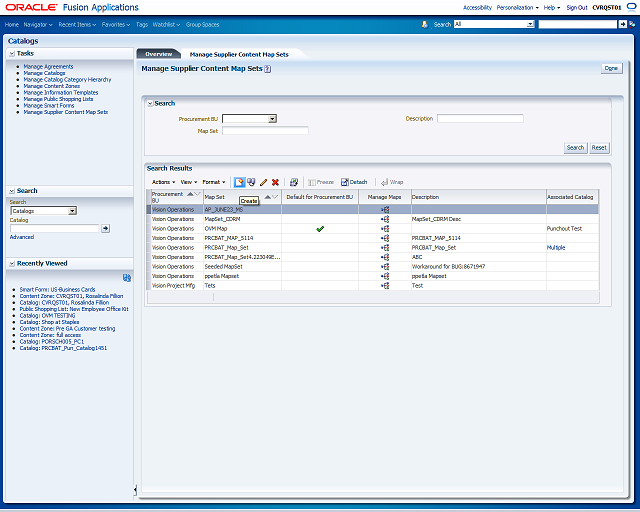Open the Help menu
640x512 pixels.
552,8
